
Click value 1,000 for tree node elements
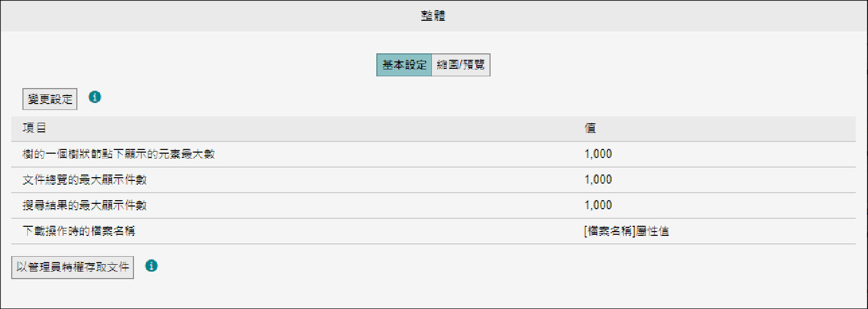(x=598, y=154)
